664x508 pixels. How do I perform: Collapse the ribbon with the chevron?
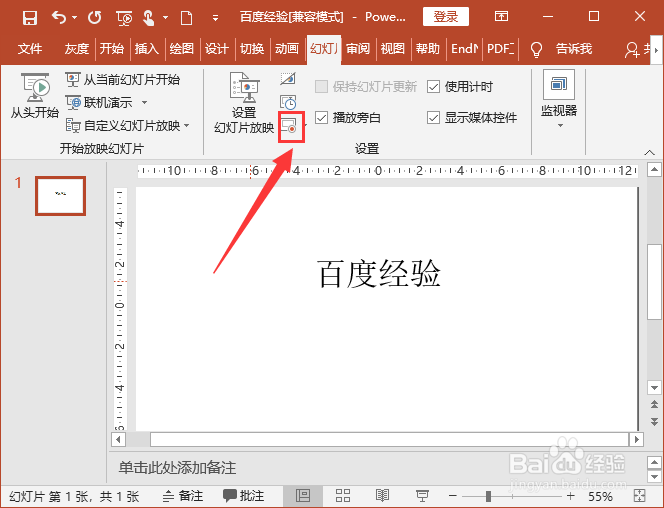[x=649, y=152]
